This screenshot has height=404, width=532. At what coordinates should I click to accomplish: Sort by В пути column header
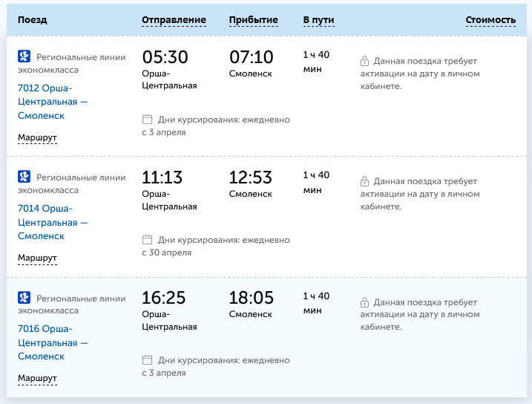click(x=318, y=20)
